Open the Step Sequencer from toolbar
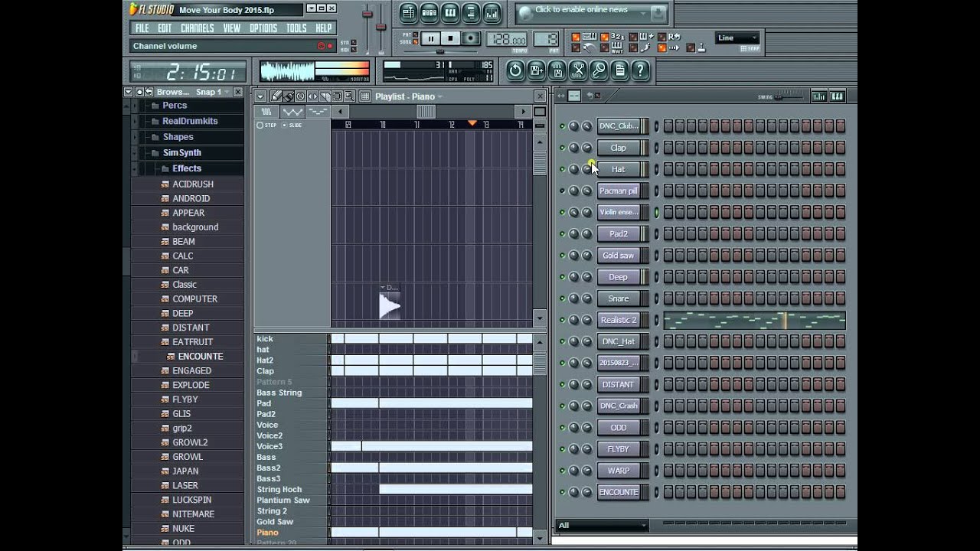The height and width of the screenshot is (551, 980). click(x=430, y=13)
